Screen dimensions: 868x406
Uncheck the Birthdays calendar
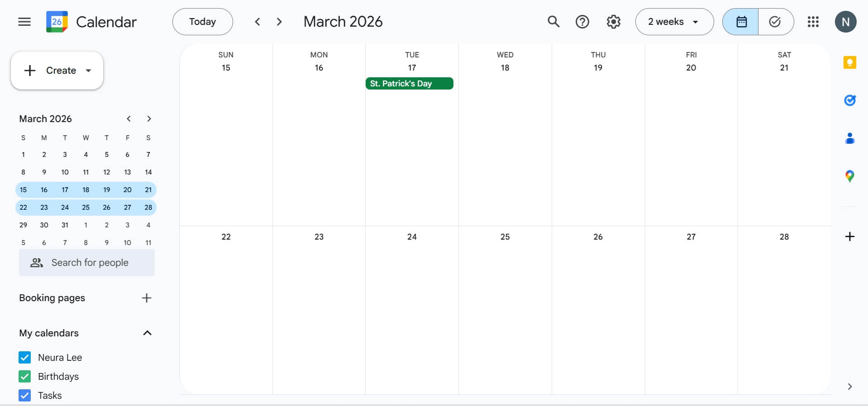[x=25, y=376]
